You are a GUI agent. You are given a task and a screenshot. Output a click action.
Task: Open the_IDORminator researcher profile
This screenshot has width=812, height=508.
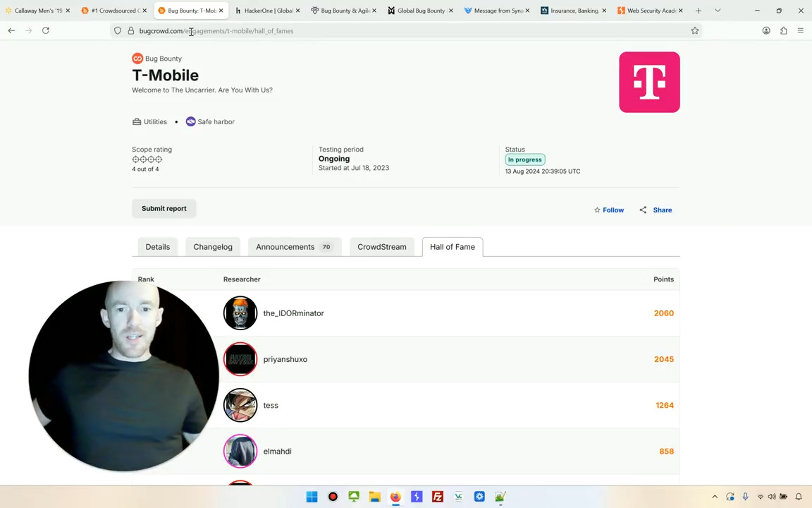pos(293,313)
